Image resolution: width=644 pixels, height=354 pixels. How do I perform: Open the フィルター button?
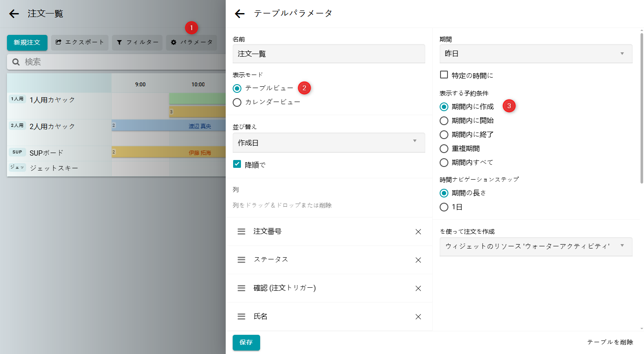click(137, 43)
